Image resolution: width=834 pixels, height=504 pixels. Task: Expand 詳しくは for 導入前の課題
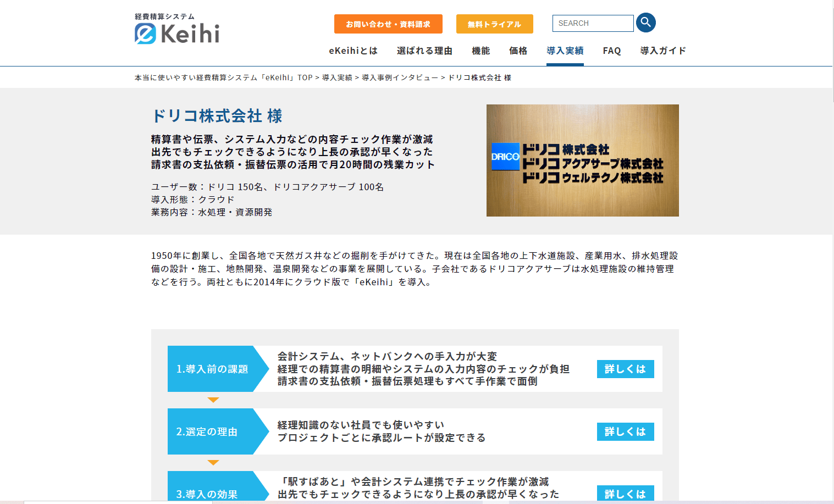(626, 369)
